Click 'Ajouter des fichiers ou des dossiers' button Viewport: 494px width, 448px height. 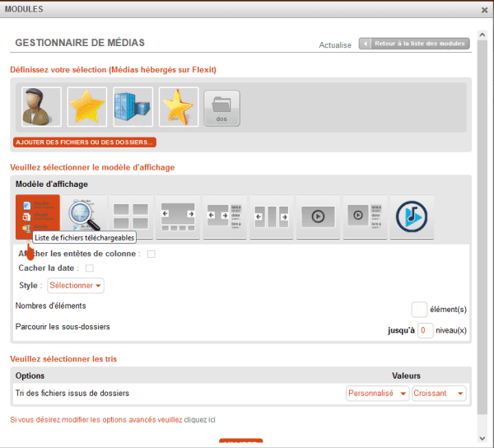click(x=85, y=142)
